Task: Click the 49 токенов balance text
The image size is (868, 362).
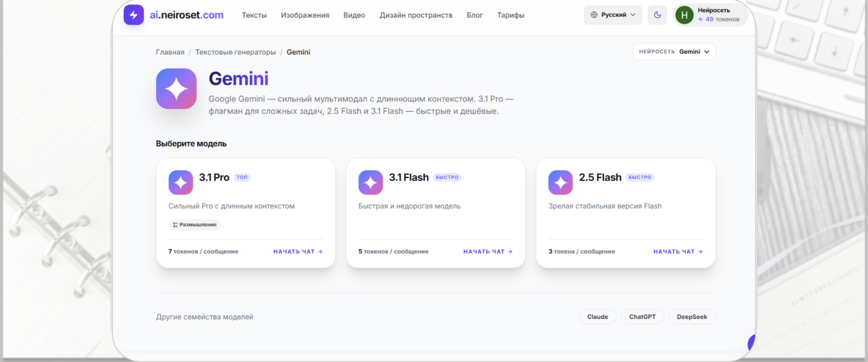Action: (723, 20)
